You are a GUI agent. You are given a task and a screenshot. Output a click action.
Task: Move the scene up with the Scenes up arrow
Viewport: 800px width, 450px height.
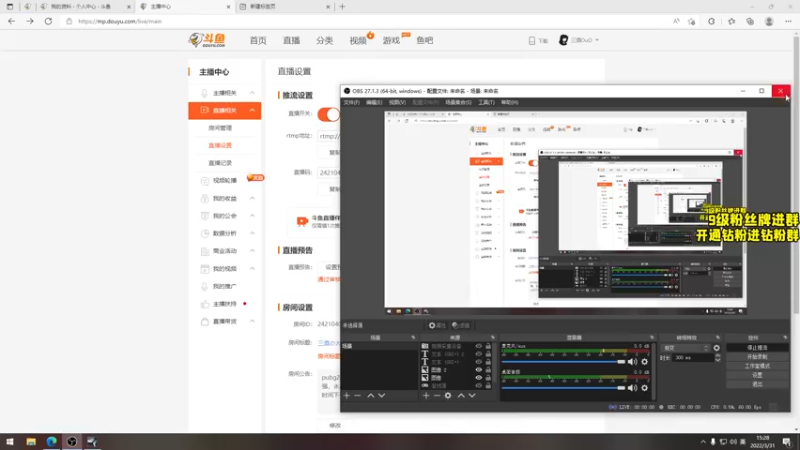[371, 395]
